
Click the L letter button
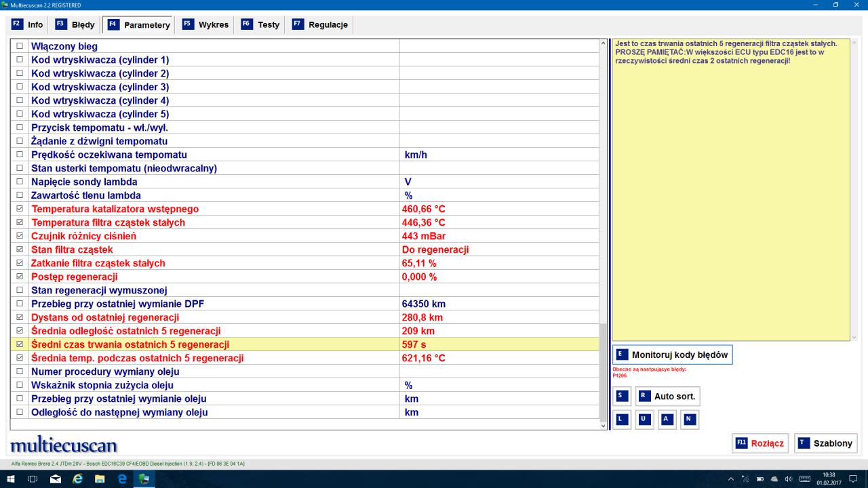click(x=620, y=420)
